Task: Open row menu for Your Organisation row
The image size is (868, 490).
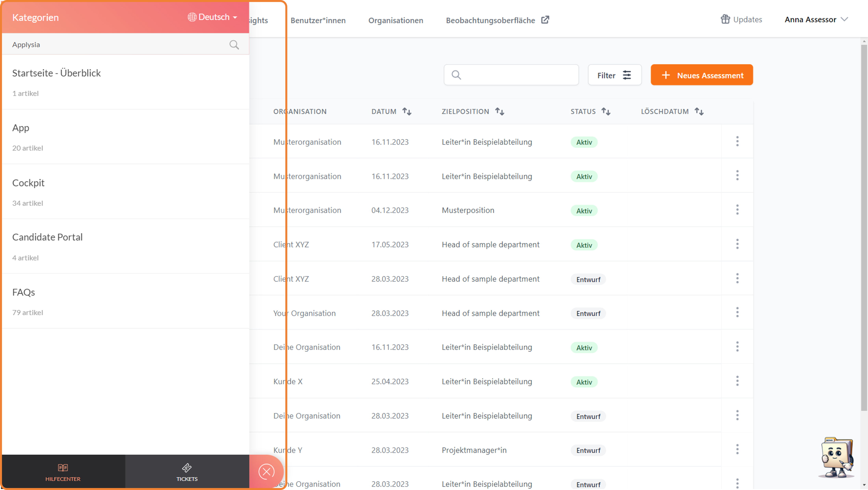Action: pos(737,313)
